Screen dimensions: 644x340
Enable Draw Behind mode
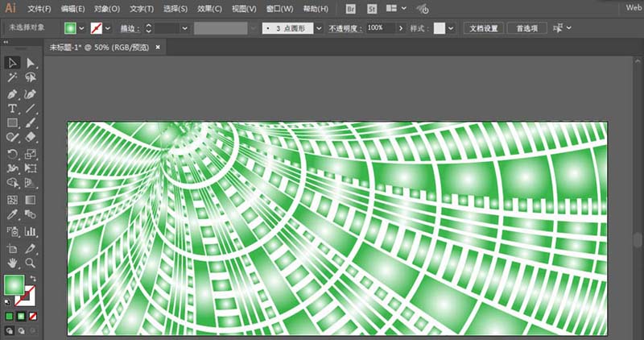pos(21,330)
